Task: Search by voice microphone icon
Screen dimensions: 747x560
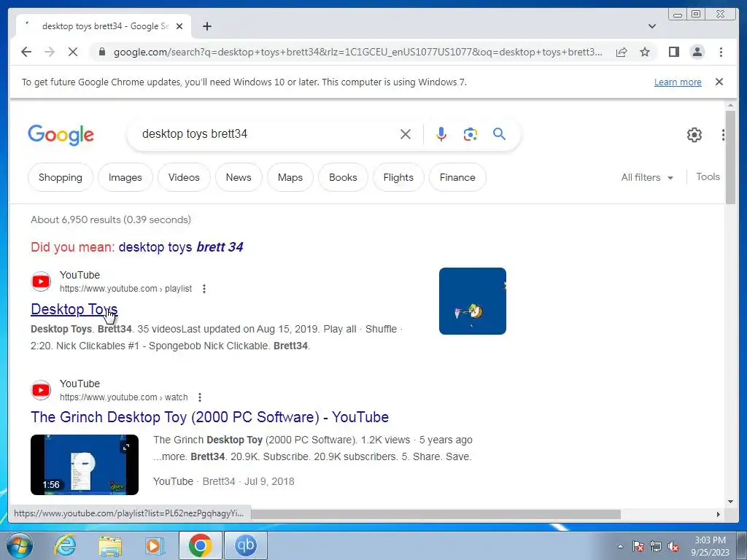Action: click(x=441, y=134)
